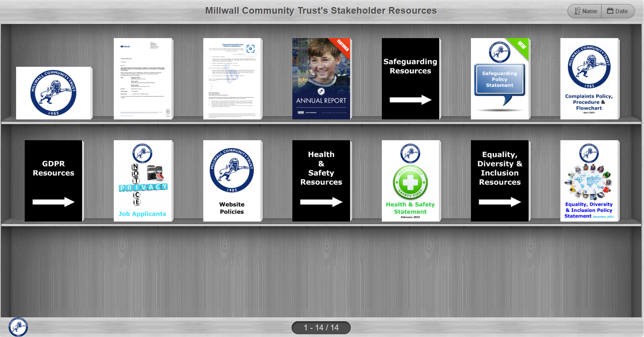
Task: Click the green Safety First cross icon
Action: (410, 183)
